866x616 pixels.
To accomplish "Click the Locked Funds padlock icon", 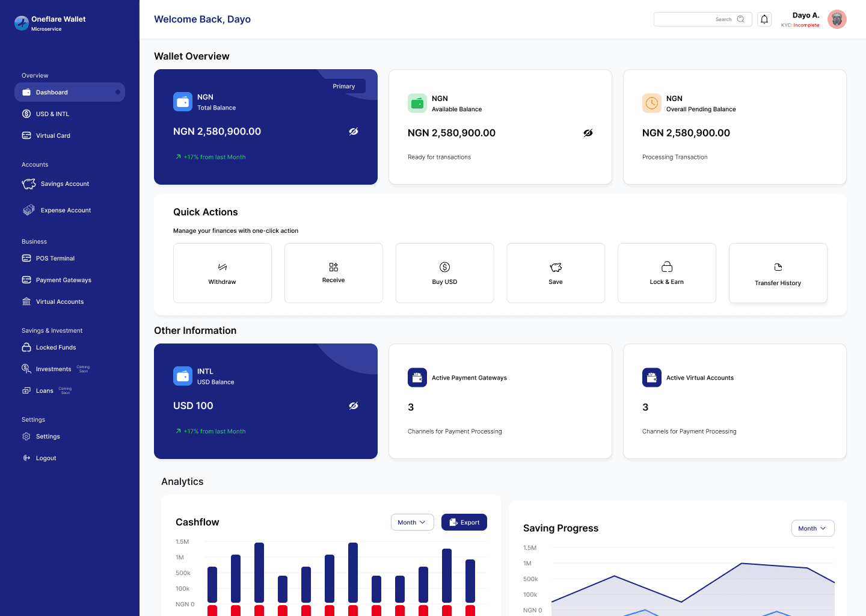I will point(26,347).
